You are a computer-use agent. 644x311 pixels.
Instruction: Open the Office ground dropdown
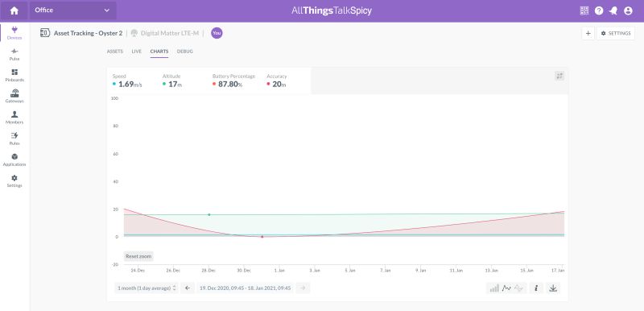(x=72, y=10)
